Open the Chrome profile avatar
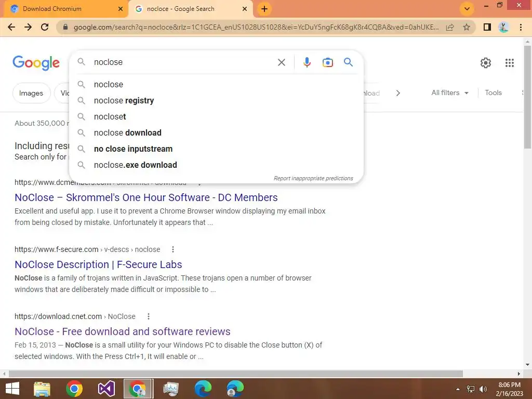 click(503, 27)
